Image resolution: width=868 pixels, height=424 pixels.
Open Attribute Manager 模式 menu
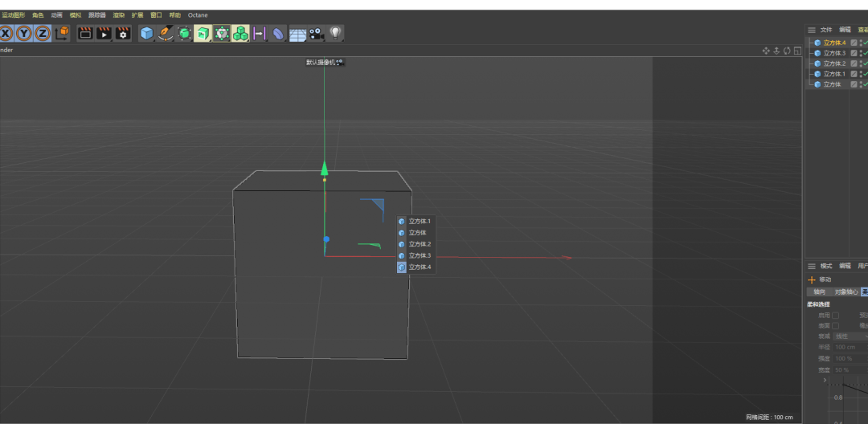(x=826, y=266)
